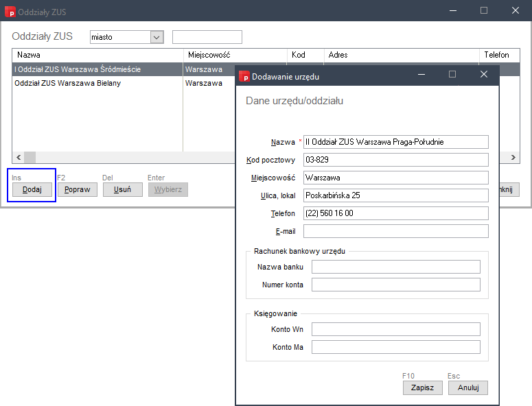
Task: Minimize the Oddziały ZUS window
Action: (453, 10)
